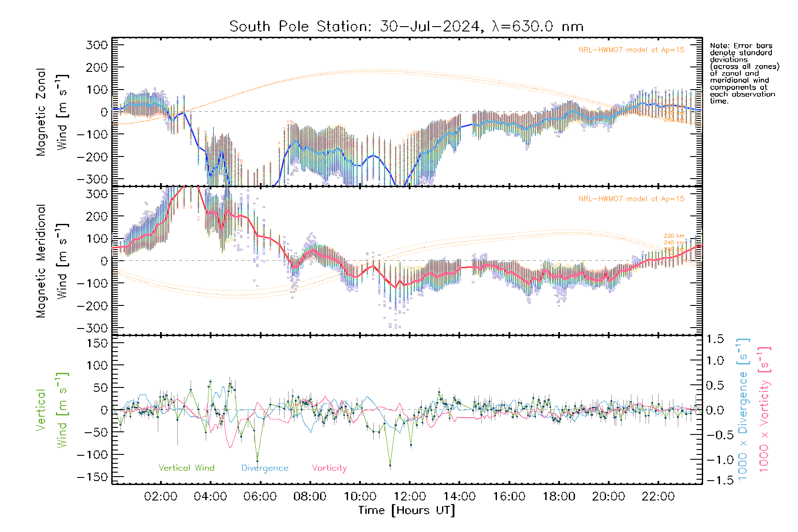
Task: Select NRL-HWM07 model label in meridional panel
Action: [631, 199]
